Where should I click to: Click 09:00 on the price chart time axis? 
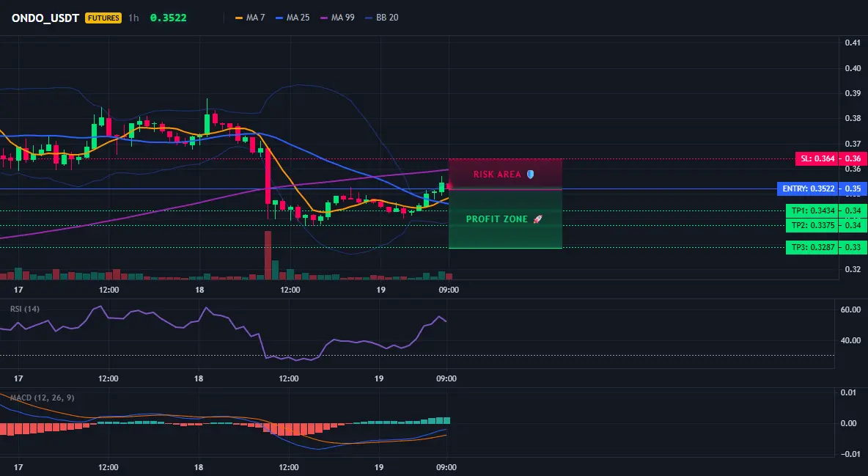449,290
